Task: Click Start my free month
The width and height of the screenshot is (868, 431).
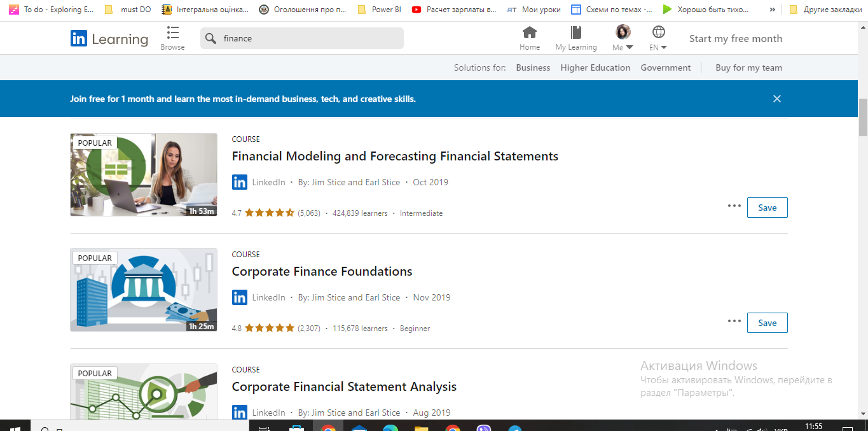Action: coord(736,38)
